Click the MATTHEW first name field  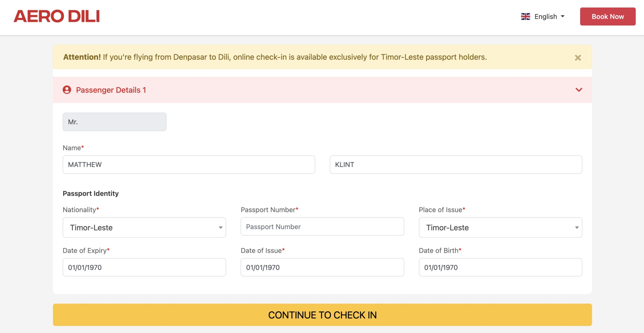pyautogui.click(x=189, y=164)
